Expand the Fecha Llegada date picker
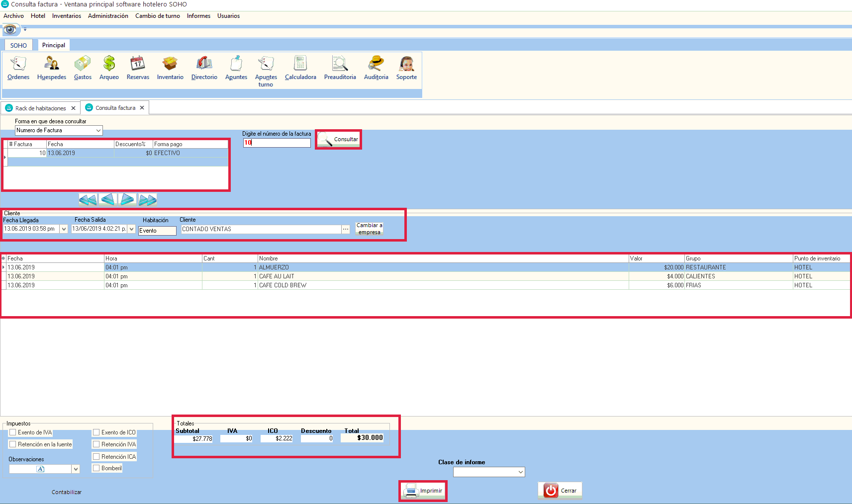The image size is (852, 504). 64,229
